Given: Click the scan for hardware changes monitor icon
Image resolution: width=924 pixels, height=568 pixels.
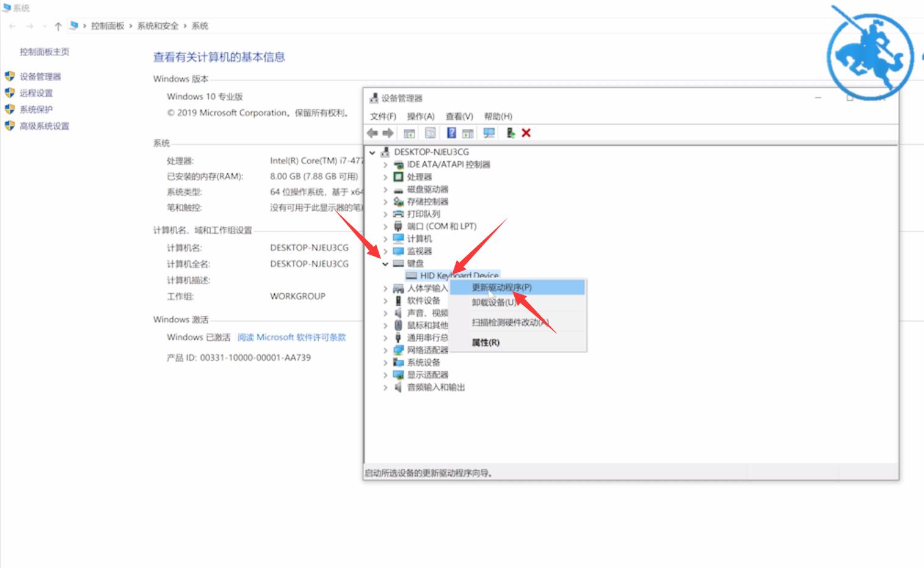Looking at the screenshot, I should pos(489,133).
